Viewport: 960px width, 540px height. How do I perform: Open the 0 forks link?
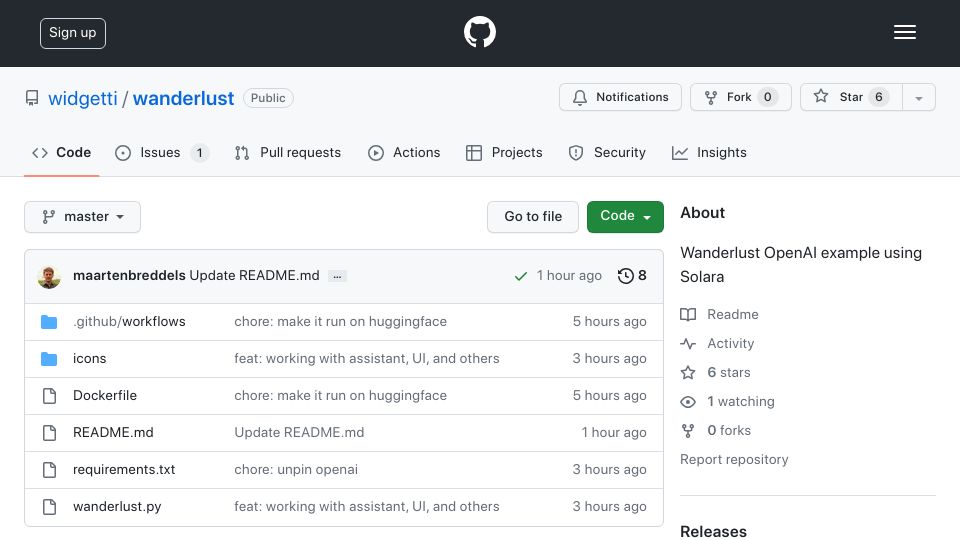729,430
